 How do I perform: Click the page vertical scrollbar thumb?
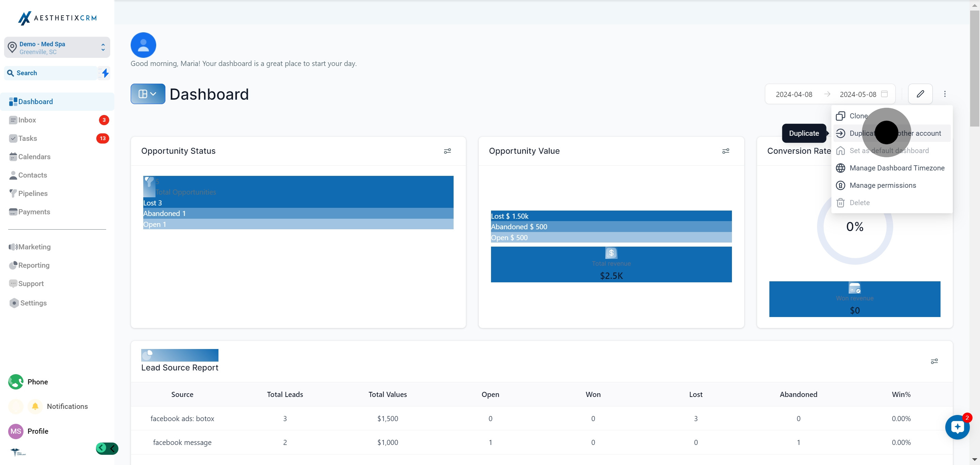coord(974,68)
